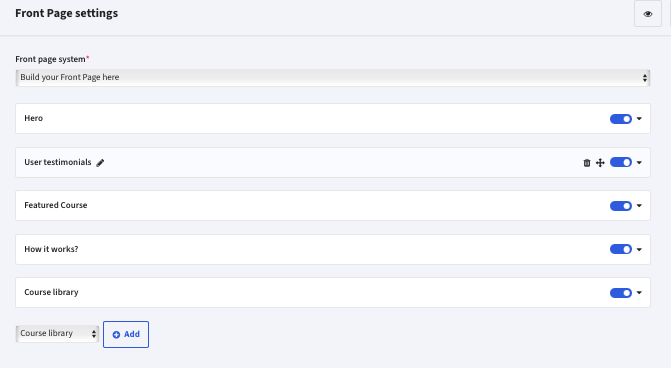The height and width of the screenshot is (368, 671).
Task: Click the plus icon in Add button
Action: (116, 335)
